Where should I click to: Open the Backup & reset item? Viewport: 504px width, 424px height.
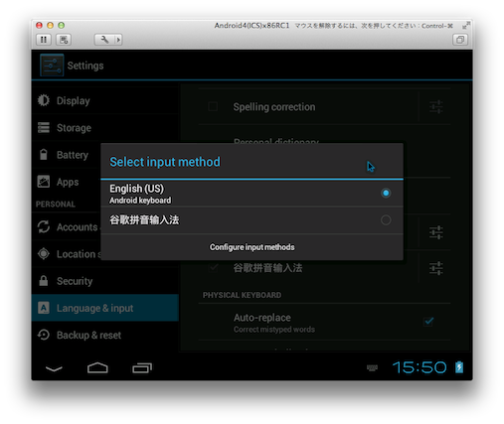tap(105, 335)
